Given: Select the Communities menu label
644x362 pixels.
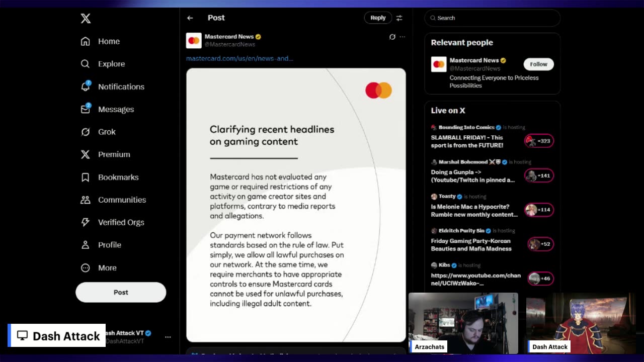Looking at the screenshot, I should coord(122,200).
